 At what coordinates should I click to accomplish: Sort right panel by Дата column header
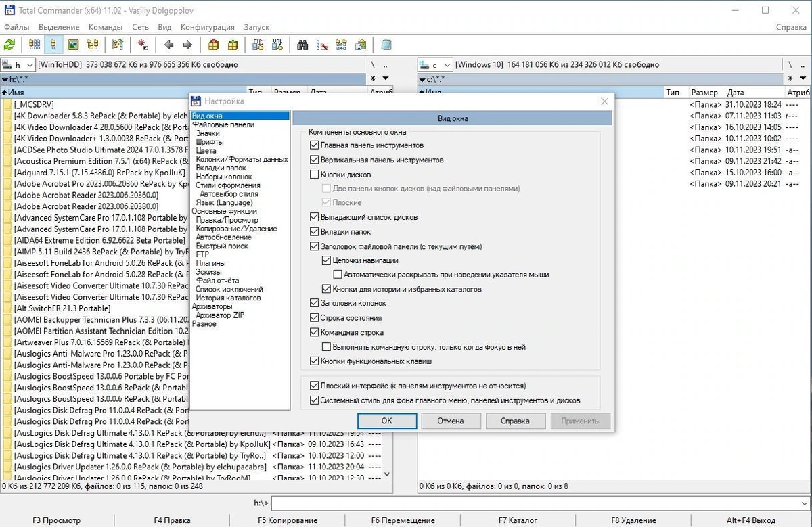[754, 92]
